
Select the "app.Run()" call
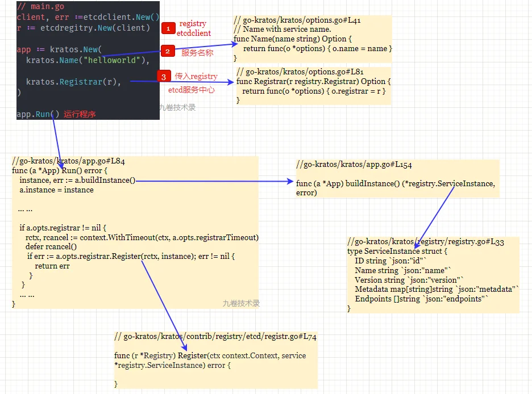38,114
